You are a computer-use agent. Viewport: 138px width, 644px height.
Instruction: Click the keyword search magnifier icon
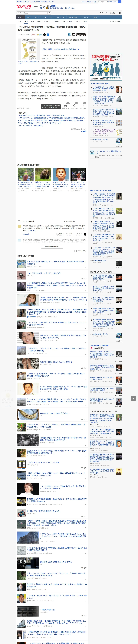click(49, 13)
